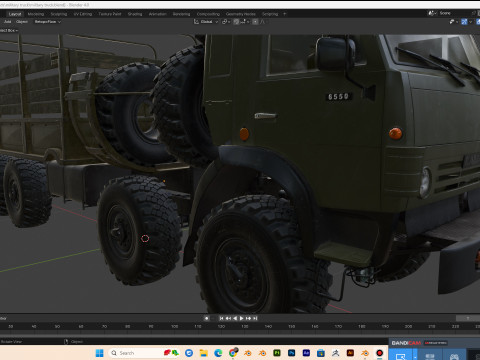Image resolution: width=480 pixels, height=360 pixels.
Task: Switch to the Geometry Nodes workspace
Action: click(241, 14)
